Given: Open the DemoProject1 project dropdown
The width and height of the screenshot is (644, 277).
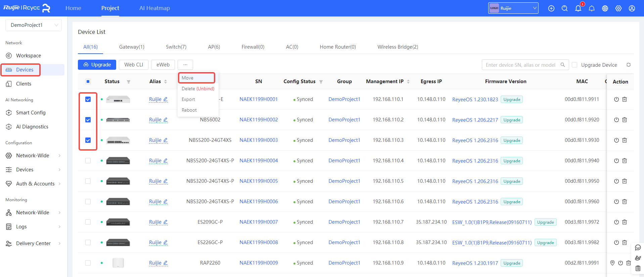Looking at the screenshot, I should 34,25.
